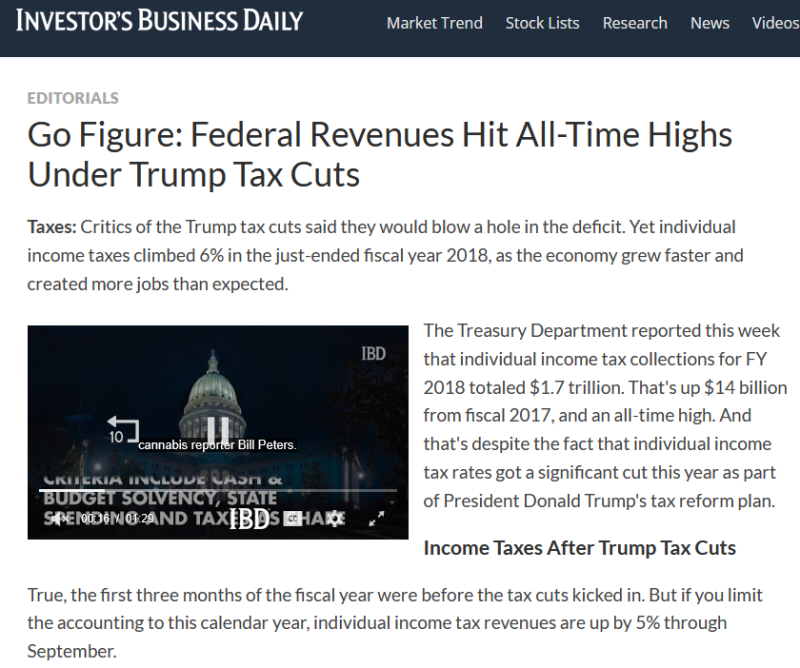Open the Videos menu
Viewport: 800px width, 668px height.
[776, 23]
